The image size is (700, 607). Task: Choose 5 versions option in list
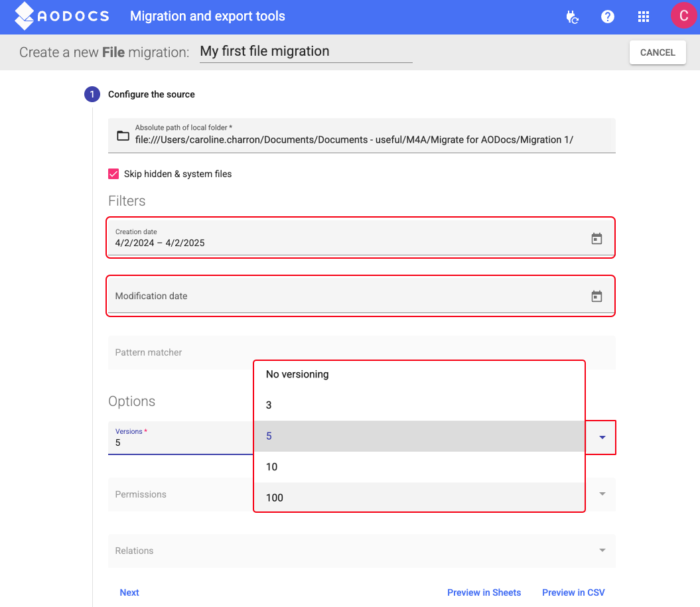tap(419, 436)
